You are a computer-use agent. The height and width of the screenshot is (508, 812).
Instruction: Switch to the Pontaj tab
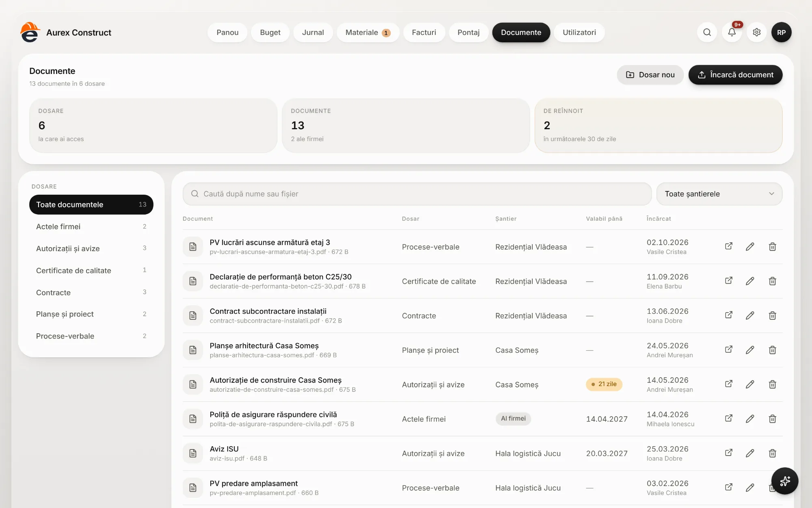(469, 33)
